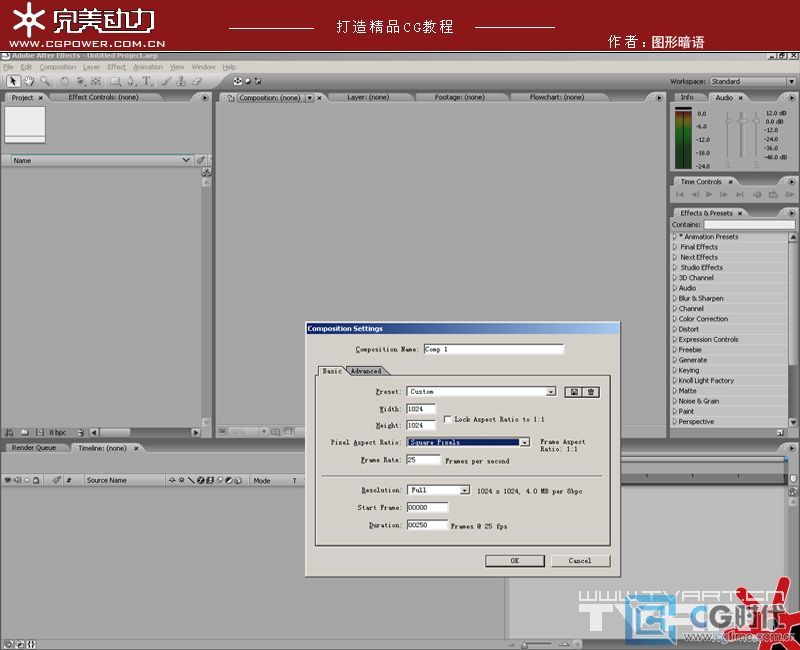
Task: Expand the Animation Presets category
Action: [674, 237]
